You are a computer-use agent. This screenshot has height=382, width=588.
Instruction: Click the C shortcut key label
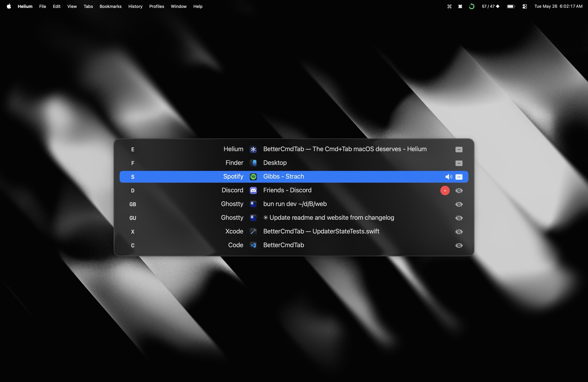(x=133, y=246)
